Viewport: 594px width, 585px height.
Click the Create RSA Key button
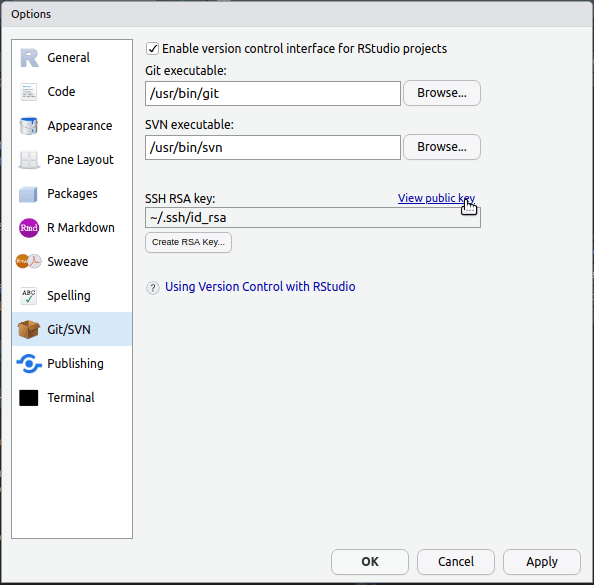click(188, 242)
